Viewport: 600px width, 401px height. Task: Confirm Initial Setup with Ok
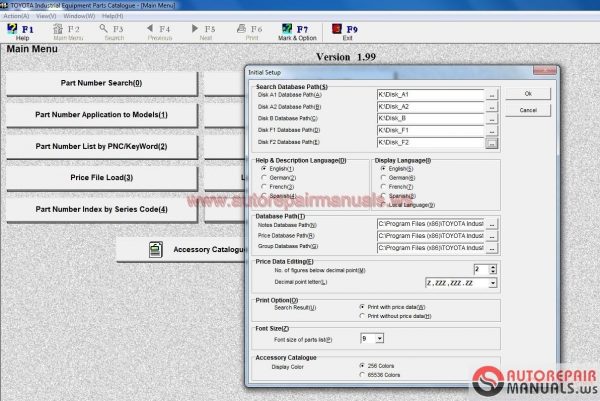coord(528,94)
